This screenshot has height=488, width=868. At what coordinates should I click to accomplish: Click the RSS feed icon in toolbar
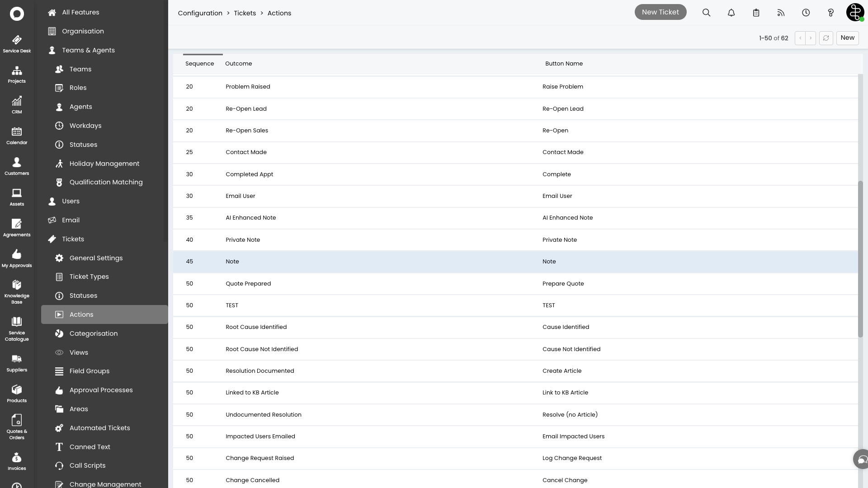tap(781, 13)
